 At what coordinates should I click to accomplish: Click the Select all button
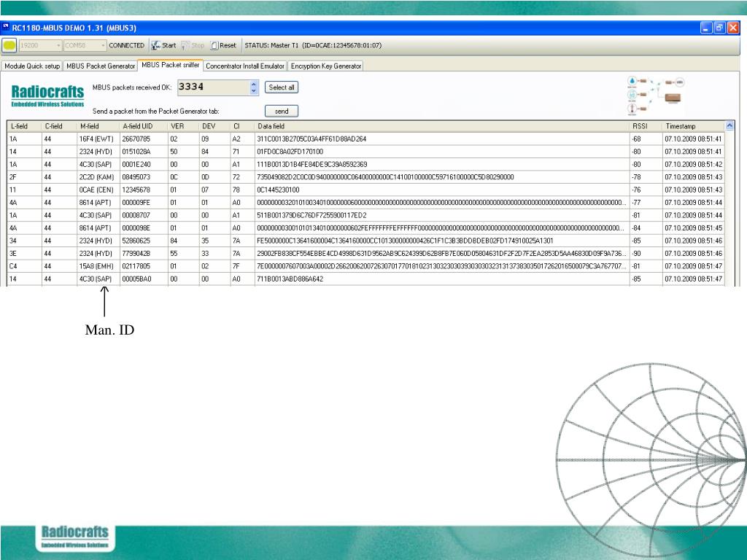coord(282,87)
